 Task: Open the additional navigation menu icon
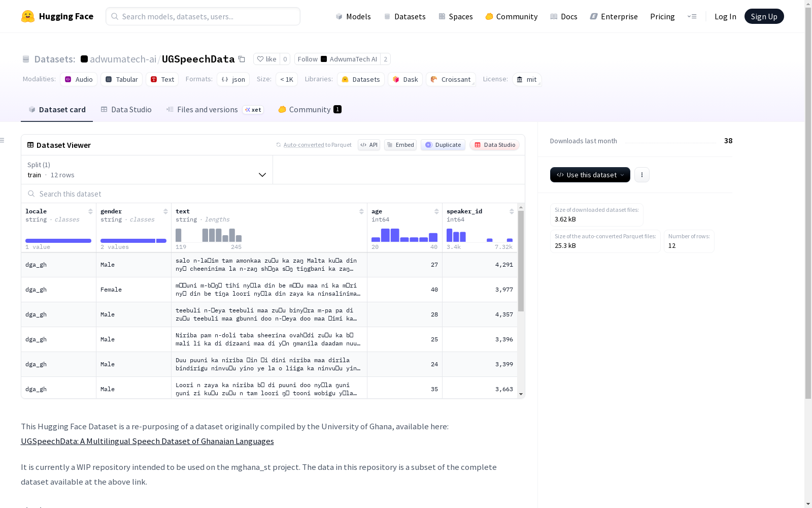[692, 16]
